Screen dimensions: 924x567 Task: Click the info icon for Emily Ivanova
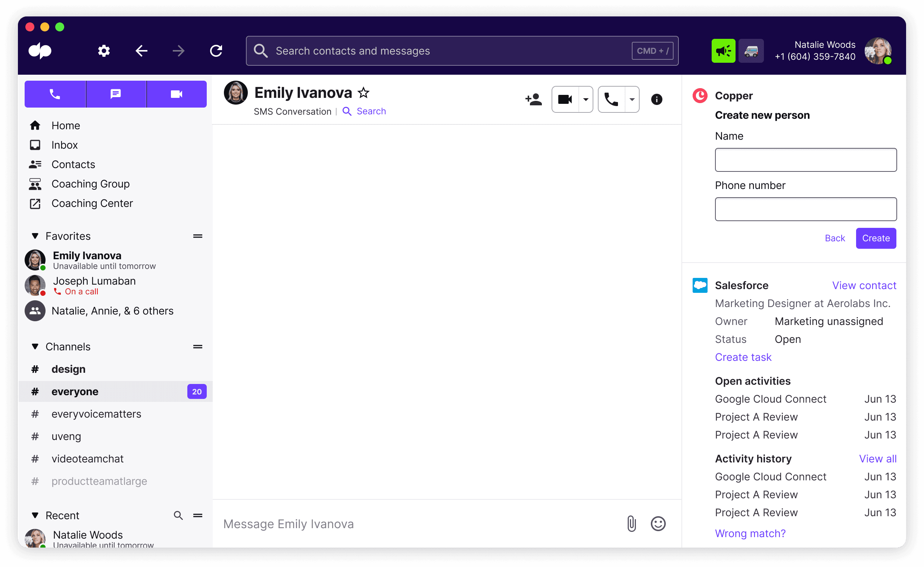click(657, 100)
